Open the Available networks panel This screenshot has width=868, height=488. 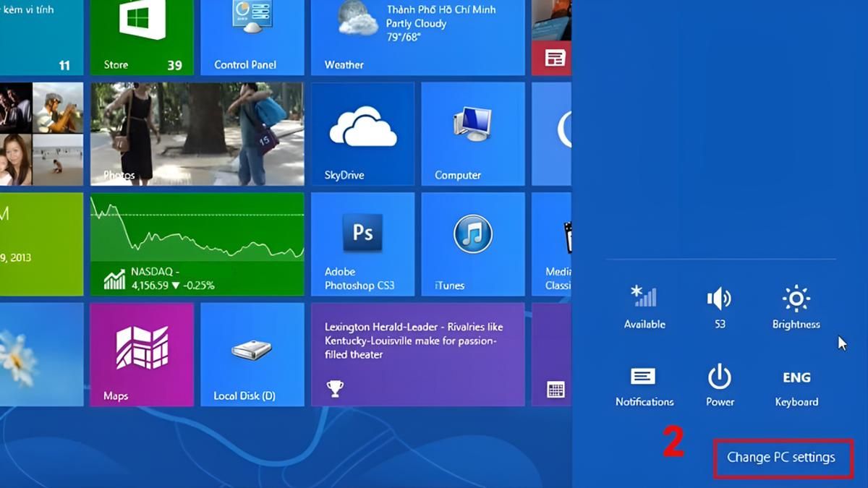pos(644,304)
